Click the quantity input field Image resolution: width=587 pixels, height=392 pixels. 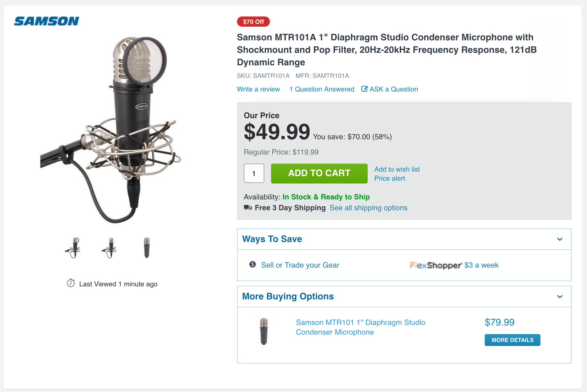tap(254, 173)
